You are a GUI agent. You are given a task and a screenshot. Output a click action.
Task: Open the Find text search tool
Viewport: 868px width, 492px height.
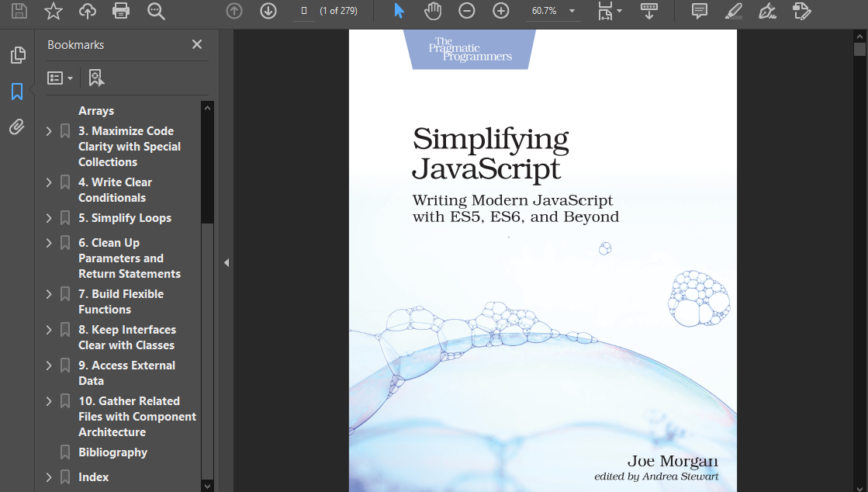156,11
